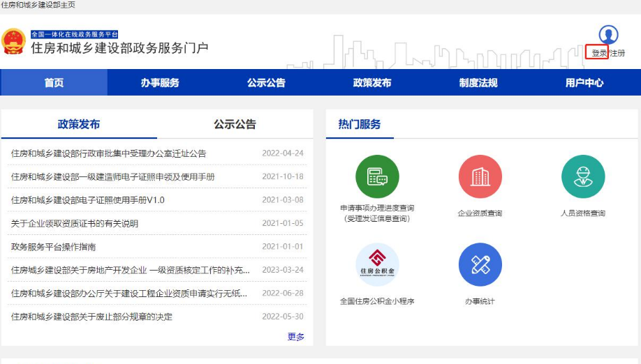Open 政务服务平台操作指南 article
Viewport: 641px width, 364px height.
point(54,247)
